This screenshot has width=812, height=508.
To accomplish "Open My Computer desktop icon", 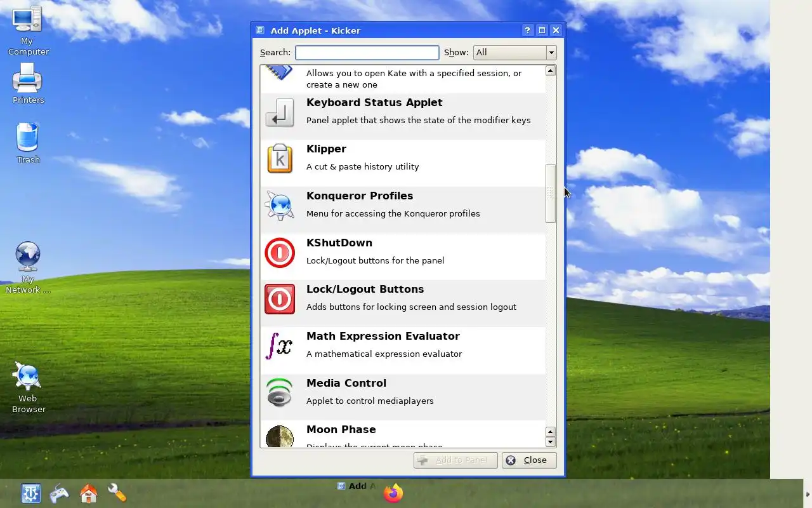I will coord(27,20).
